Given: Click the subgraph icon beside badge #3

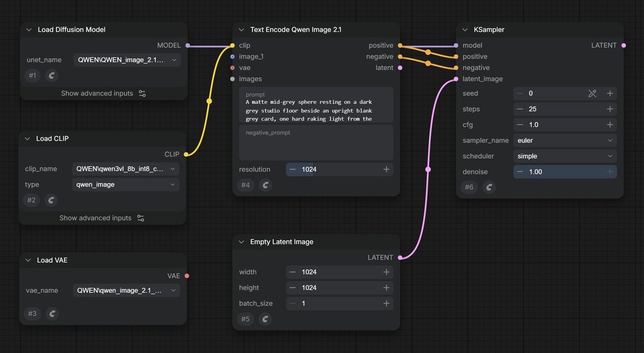Looking at the screenshot, I should click(x=52, y=314).
